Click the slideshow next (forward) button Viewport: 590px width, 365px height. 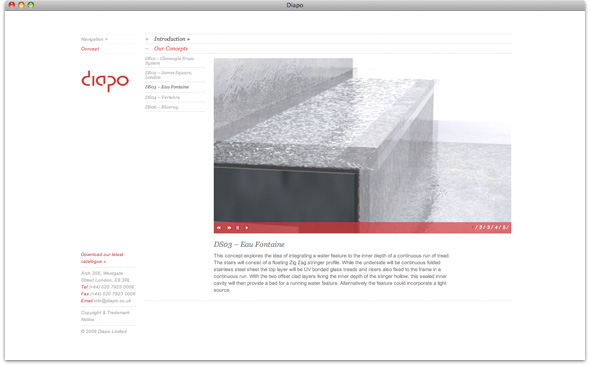[229, 228]
